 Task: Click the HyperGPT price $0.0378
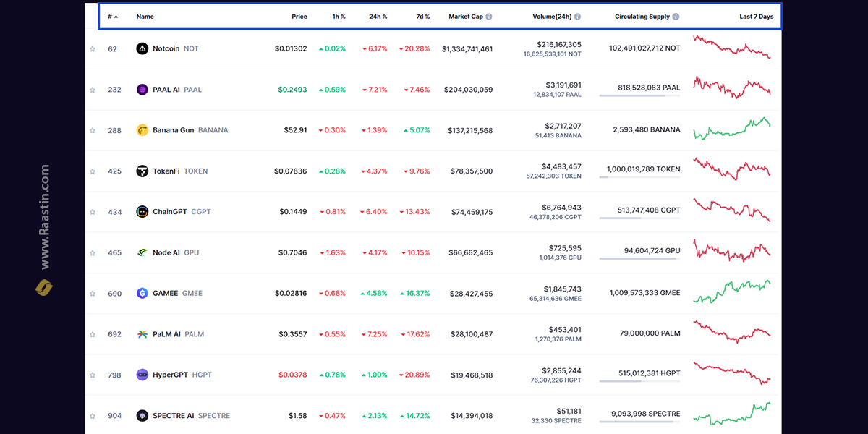tap(292, 375)
